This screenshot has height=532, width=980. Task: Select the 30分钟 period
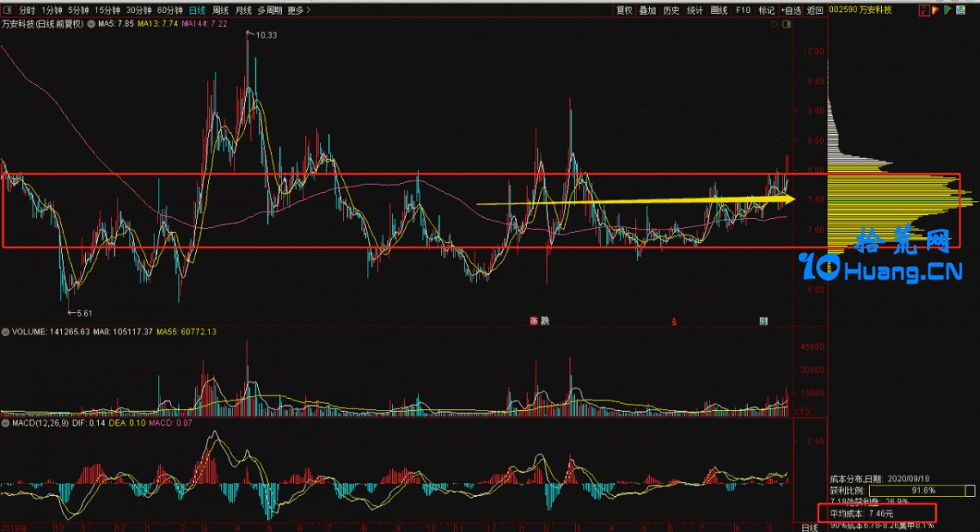(139, 11)
